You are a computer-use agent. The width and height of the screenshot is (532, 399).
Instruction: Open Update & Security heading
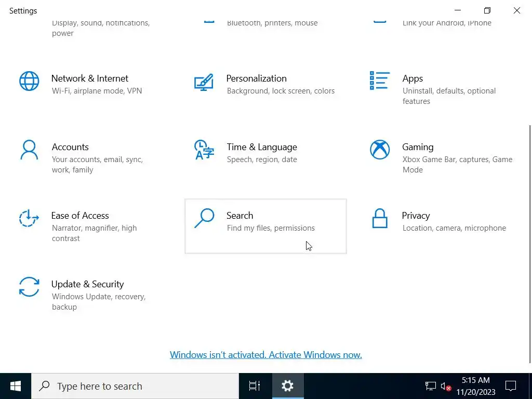point(87,284)
